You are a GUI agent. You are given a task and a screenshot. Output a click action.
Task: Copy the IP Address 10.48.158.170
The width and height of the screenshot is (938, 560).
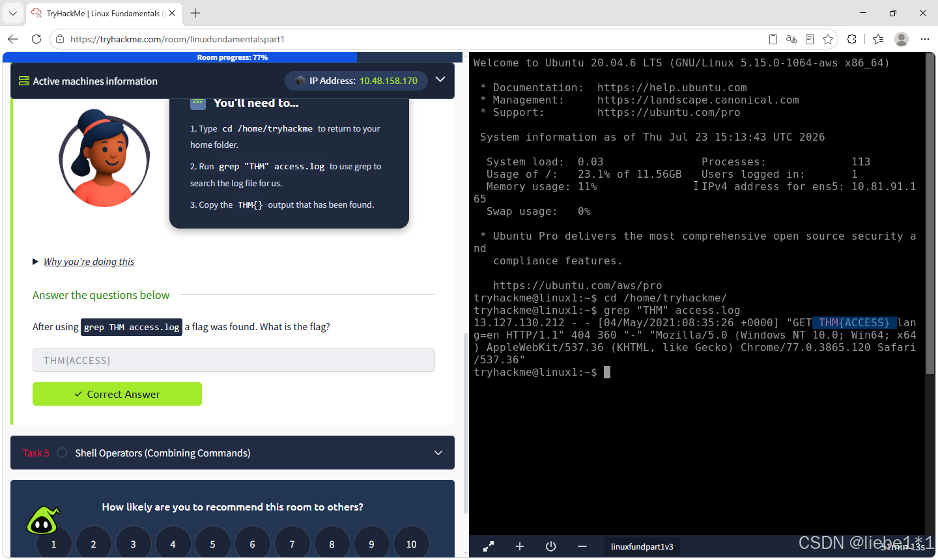coord(388,81)
